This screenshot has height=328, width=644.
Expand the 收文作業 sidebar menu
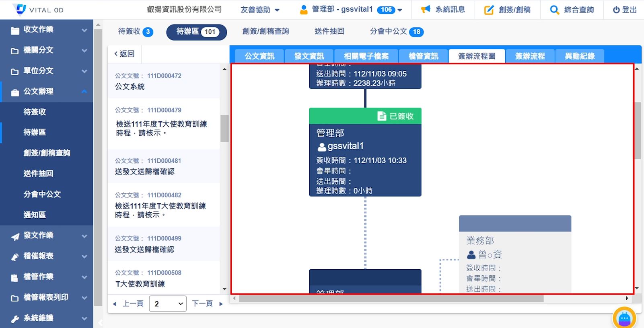tap(46, 29)
